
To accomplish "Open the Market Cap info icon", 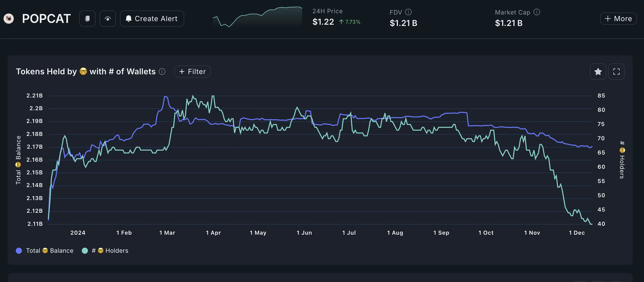I will tap(537, 12).
